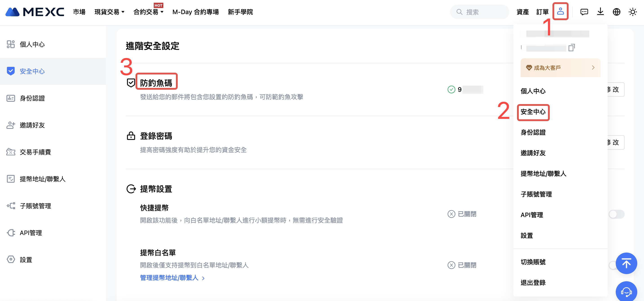Click the MEXC logo
Screen dimensions: 644x301
[35, 12]
